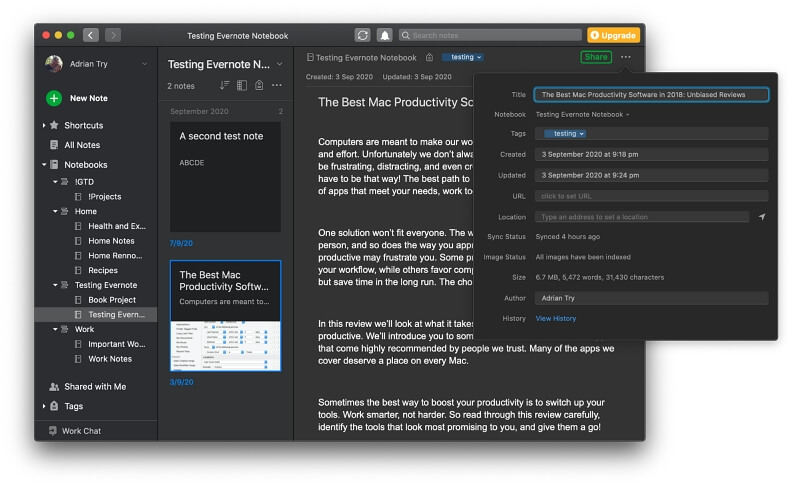800x487 pixels.
Task: Click the Shortcuts star icon
Action: pos(54,125)
